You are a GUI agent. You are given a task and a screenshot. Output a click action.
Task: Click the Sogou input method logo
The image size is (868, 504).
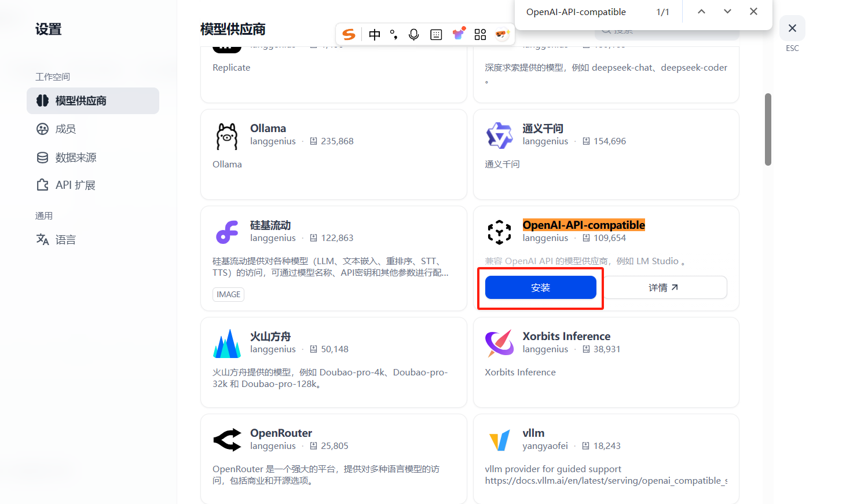(349, 34)
